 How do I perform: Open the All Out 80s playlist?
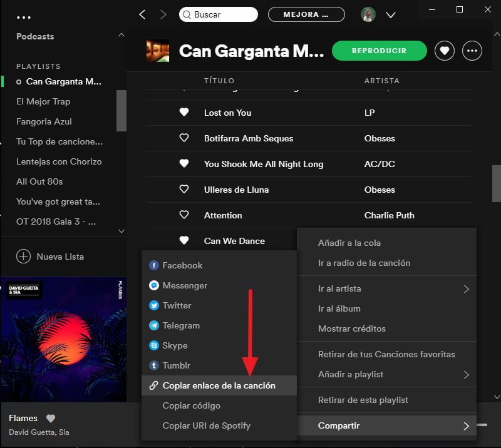point(39,181)
